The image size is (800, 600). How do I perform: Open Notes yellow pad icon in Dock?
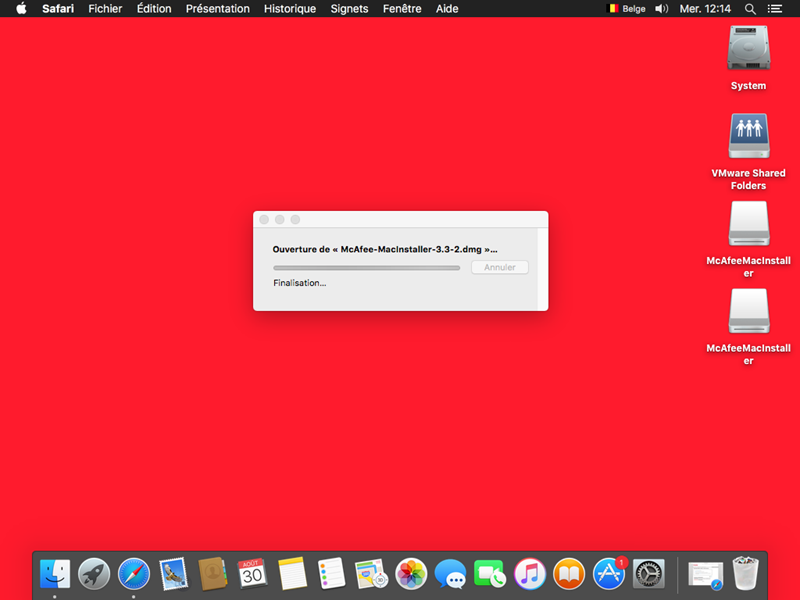point(292,573)
